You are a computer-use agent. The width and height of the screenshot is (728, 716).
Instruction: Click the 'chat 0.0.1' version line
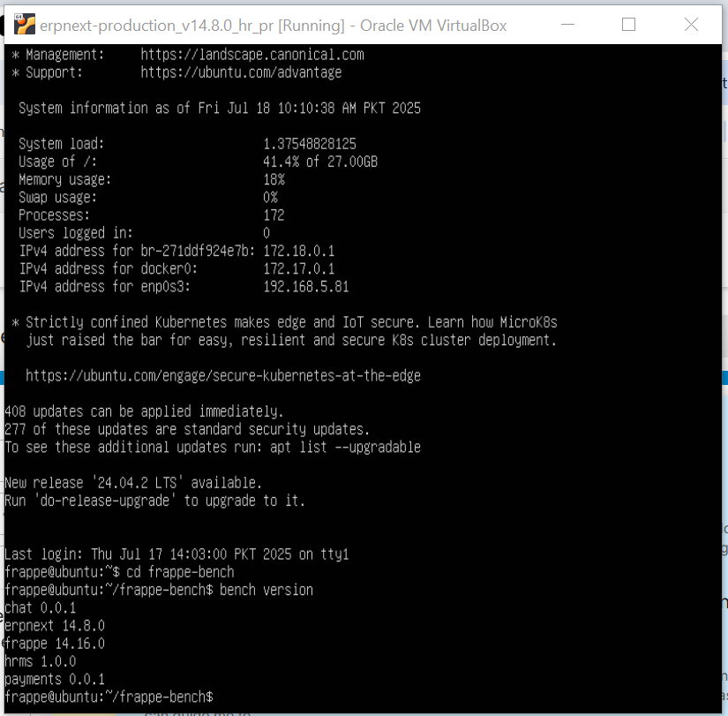tap(40, 607)
